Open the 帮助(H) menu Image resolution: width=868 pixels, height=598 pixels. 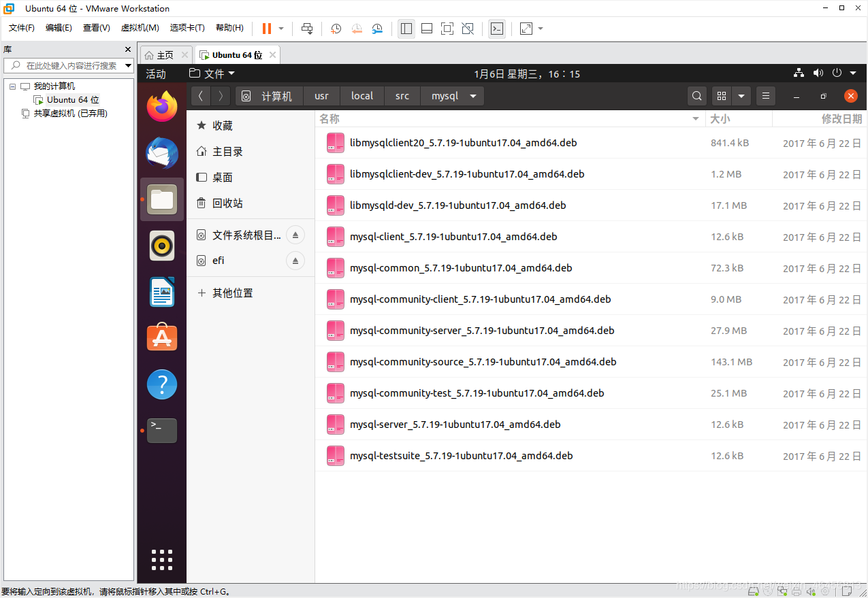pyautogui.click(x=229, y=28)
